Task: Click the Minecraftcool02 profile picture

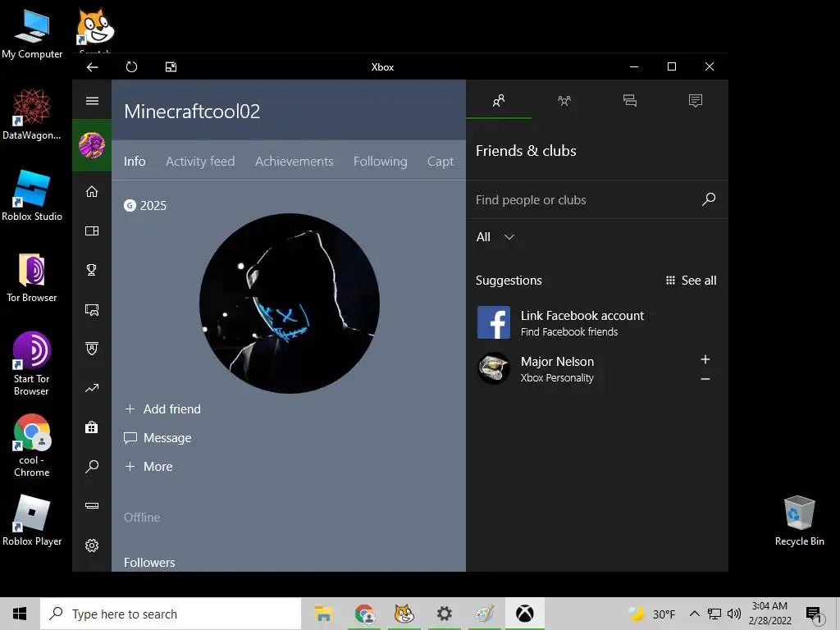Action: tap(290, 304)
